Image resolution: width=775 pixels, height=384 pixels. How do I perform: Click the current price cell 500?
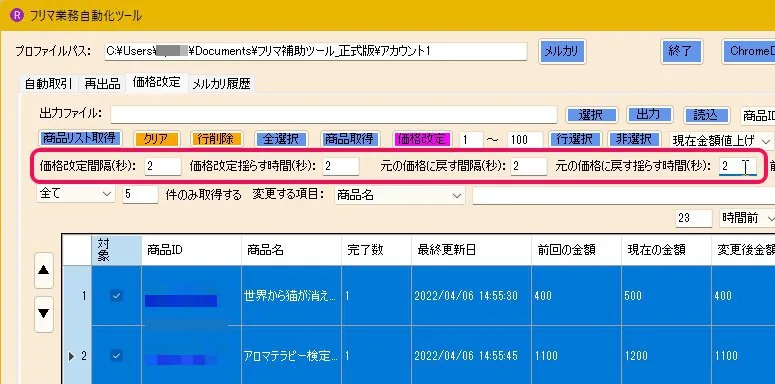click(x=667, y=296)
